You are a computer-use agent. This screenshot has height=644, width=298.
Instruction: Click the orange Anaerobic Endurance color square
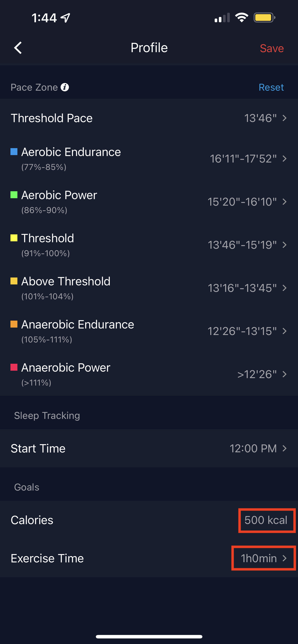point(14,324)
